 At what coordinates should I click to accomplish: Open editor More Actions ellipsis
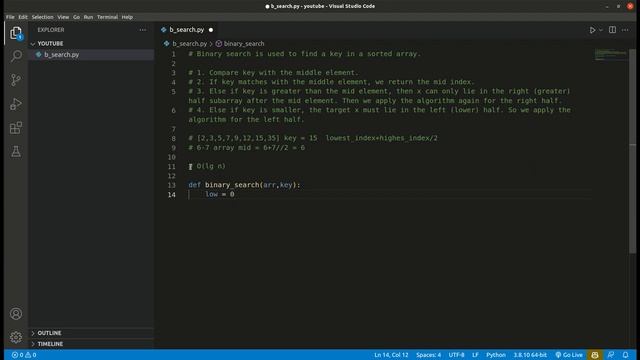pos(625,30)
